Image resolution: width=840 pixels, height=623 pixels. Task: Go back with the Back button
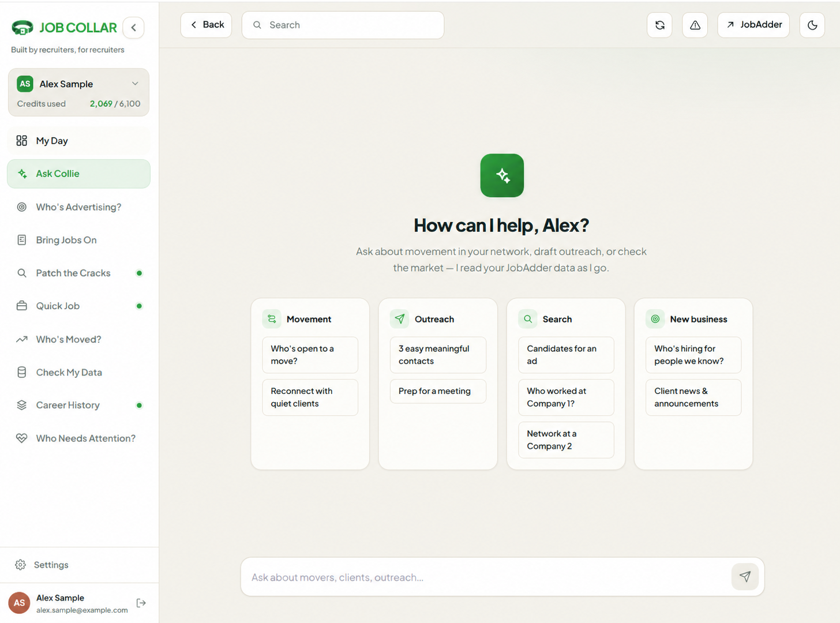[206, 25]
